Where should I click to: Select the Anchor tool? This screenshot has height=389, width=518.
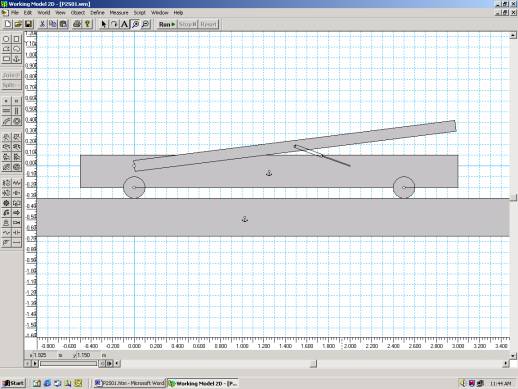click(16, 59)
